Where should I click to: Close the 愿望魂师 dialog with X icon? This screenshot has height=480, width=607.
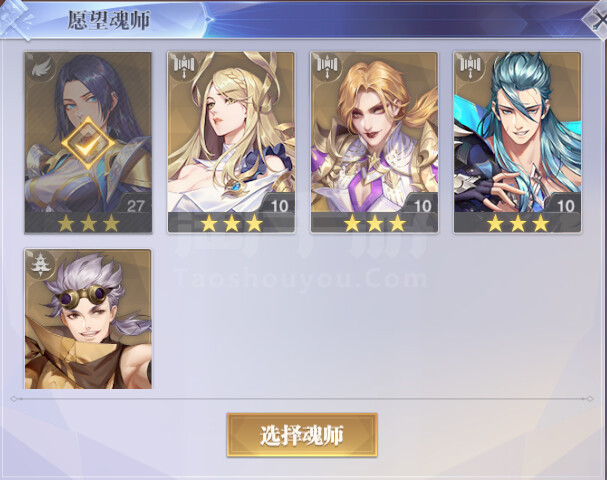tap(597, 20)
